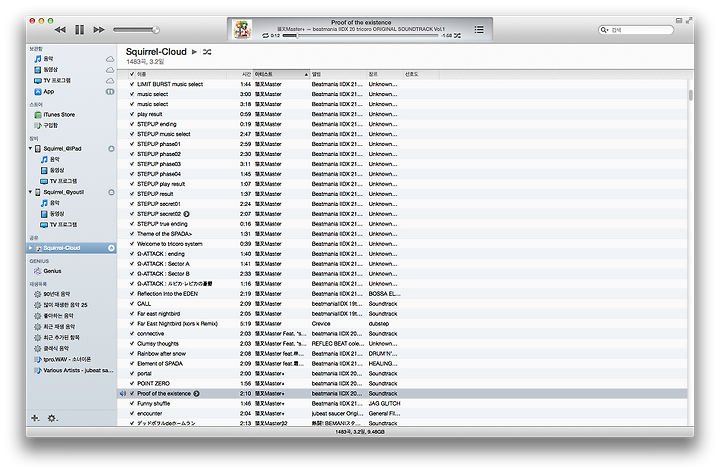
Task: Sort by the album column header
Action: [x=338, y=74]
